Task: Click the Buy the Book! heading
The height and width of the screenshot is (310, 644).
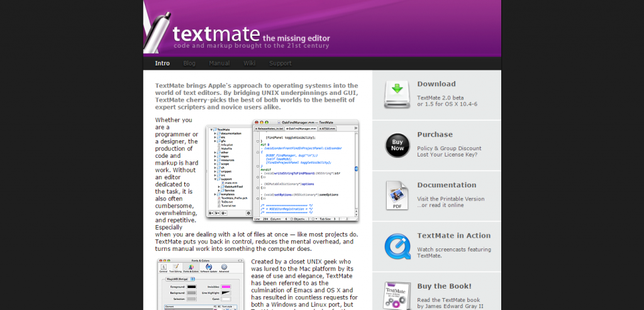Action: [x=445, y=286]
